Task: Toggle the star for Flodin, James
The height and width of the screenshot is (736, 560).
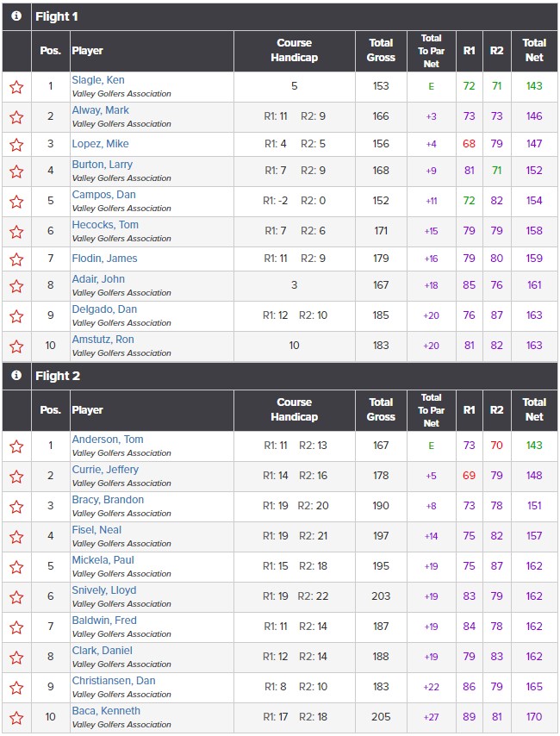Action: 16,259
